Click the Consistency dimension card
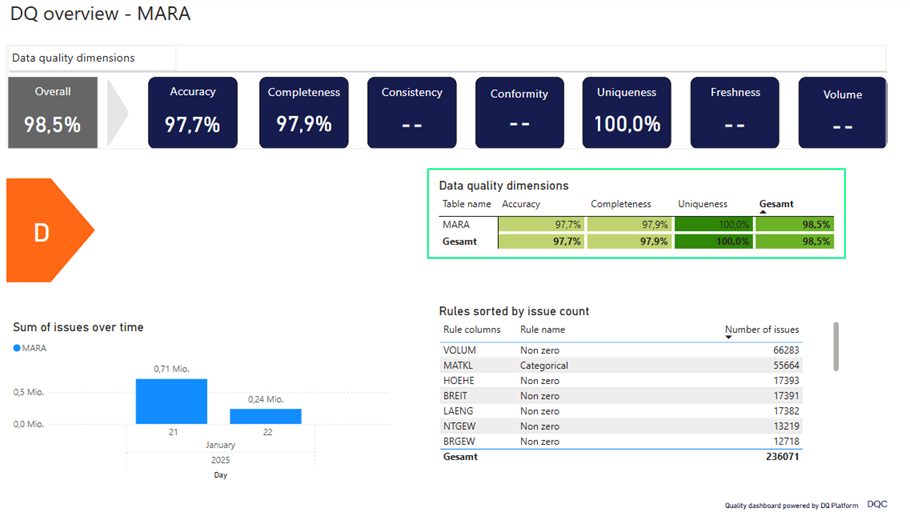The height and width of the screenshot is (516, 910). point(411,112)
